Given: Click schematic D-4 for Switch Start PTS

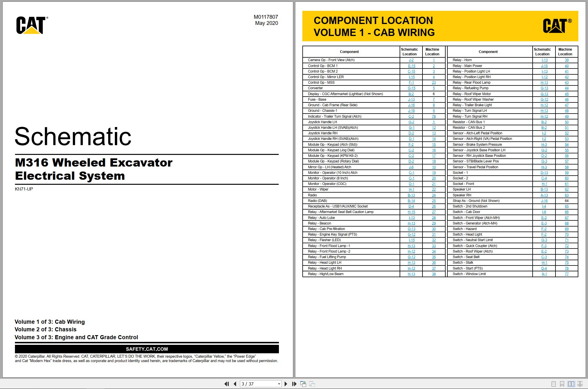Looking at the screenshot, I should click(x=544, y=268).
